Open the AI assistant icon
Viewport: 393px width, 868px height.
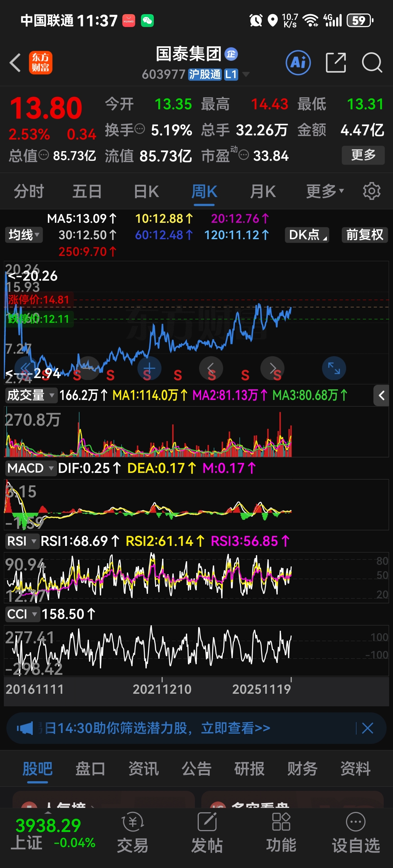click(298, 63)
